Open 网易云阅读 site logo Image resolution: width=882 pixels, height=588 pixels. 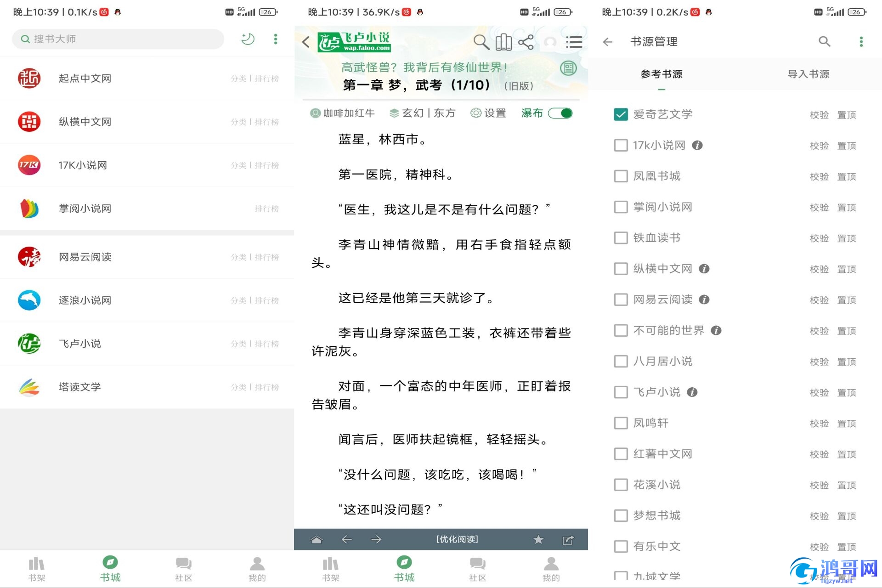29,257
